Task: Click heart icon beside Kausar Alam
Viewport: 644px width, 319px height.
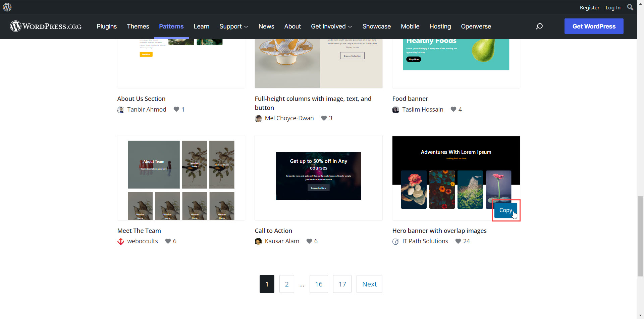Action: click(309, 241)
